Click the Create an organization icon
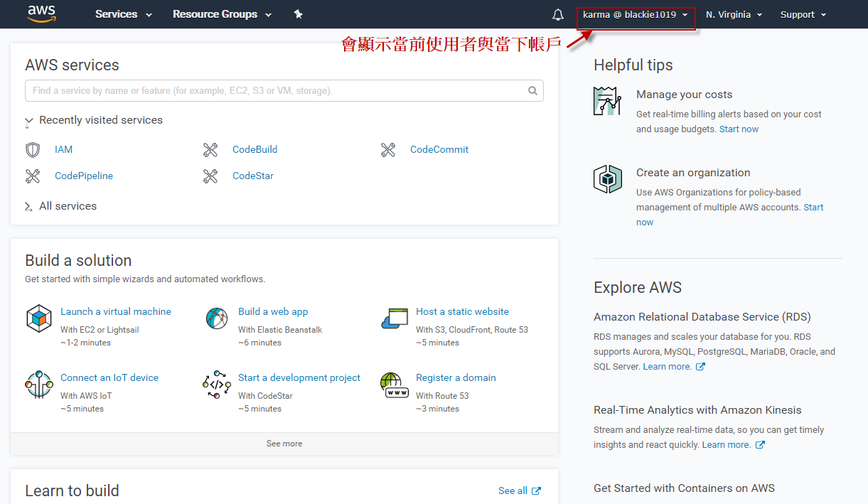Image resolution: width=868 pixels, height=504 pixels. [608, 178]
